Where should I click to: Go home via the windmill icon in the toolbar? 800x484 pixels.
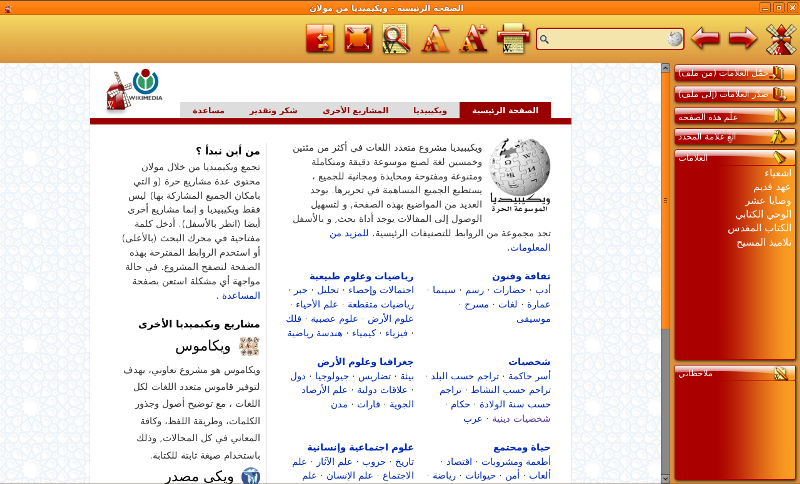point(781,39)
